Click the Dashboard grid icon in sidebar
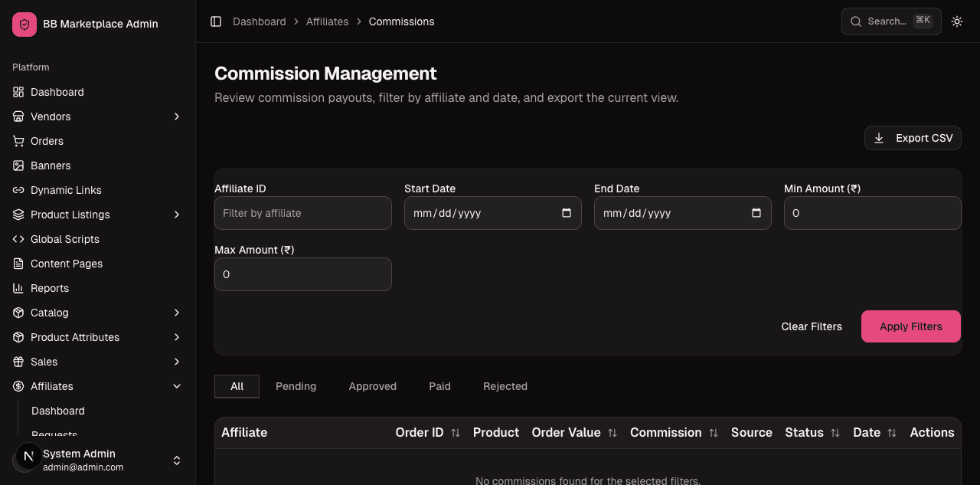Image resolution: width=980 pixels, height=485 pixels. point(18,92)
